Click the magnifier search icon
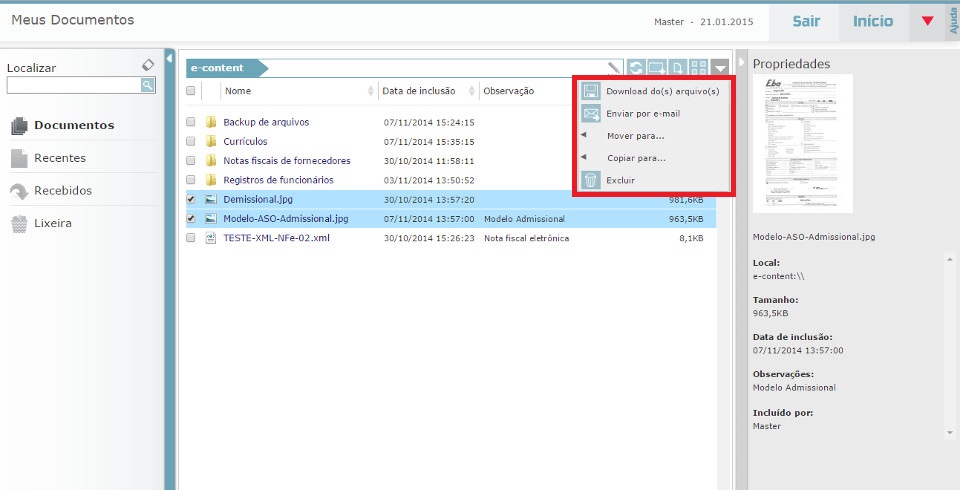Viewport: 960px width, 490px height. pyautogui.click(x=148, y=86)
